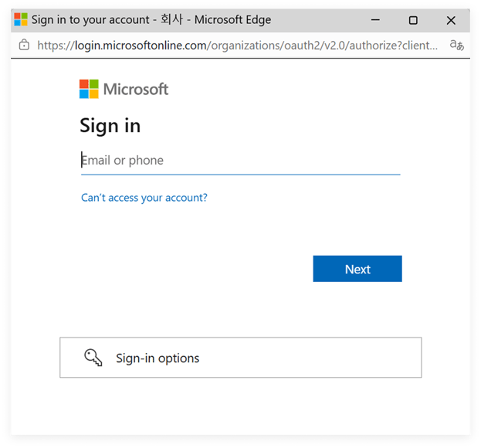Click the "Microsoft Edge" text in title bar
481x448 pixels.
coord(232,20)
